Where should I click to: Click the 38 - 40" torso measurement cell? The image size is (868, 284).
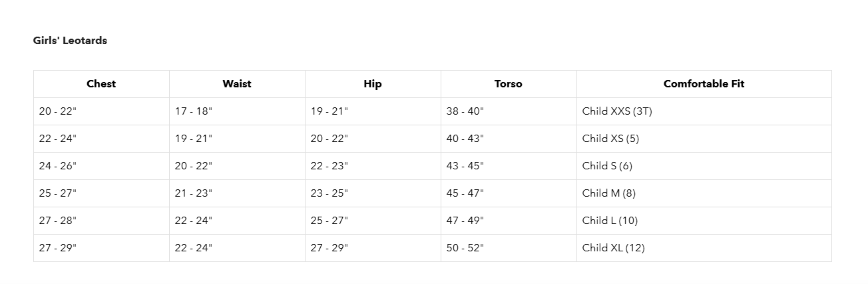tap(465, 111)
